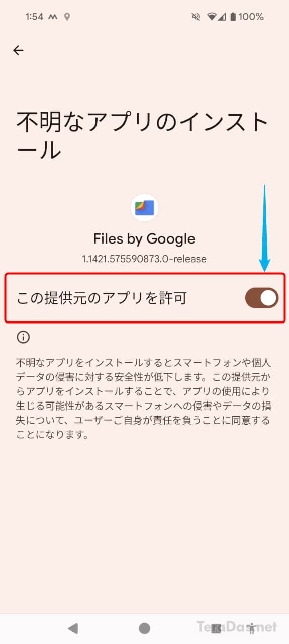
Task: Tap the mobile signal strength icon
Action: [223, 17]
